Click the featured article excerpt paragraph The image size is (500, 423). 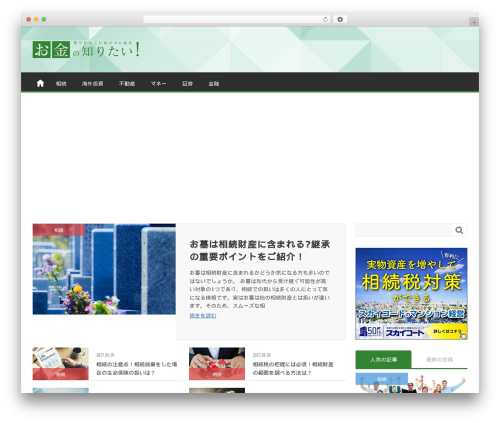(x=259, y=289)
